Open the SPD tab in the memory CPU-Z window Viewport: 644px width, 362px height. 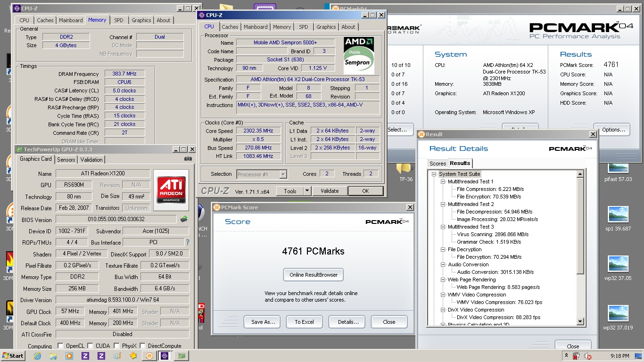tap(119, 20)
